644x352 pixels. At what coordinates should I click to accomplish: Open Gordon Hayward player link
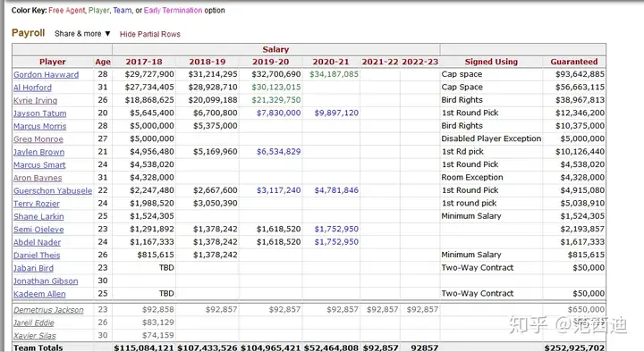point(46,75)
